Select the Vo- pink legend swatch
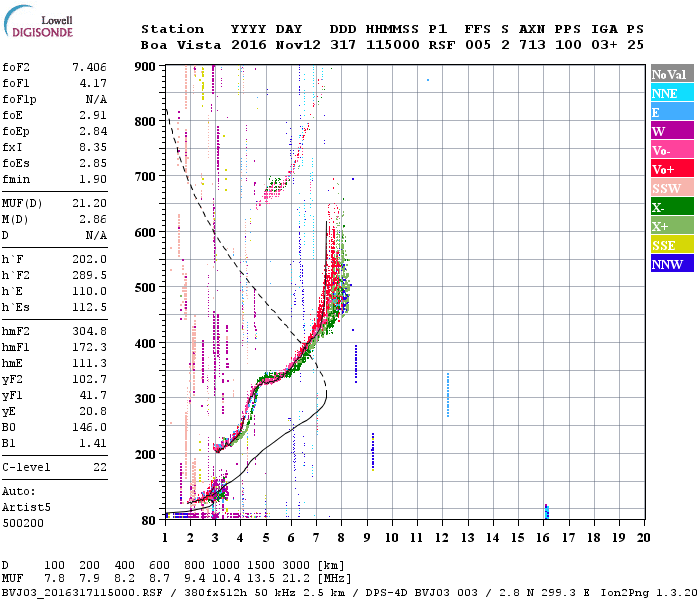This screenshot has width=700, height=600. tap(672, 150)
